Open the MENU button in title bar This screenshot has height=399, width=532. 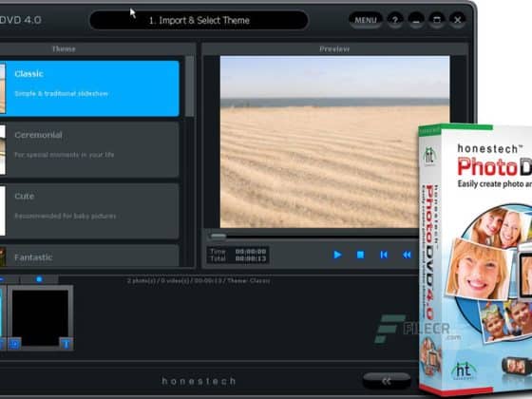click(x=366, y=20)
